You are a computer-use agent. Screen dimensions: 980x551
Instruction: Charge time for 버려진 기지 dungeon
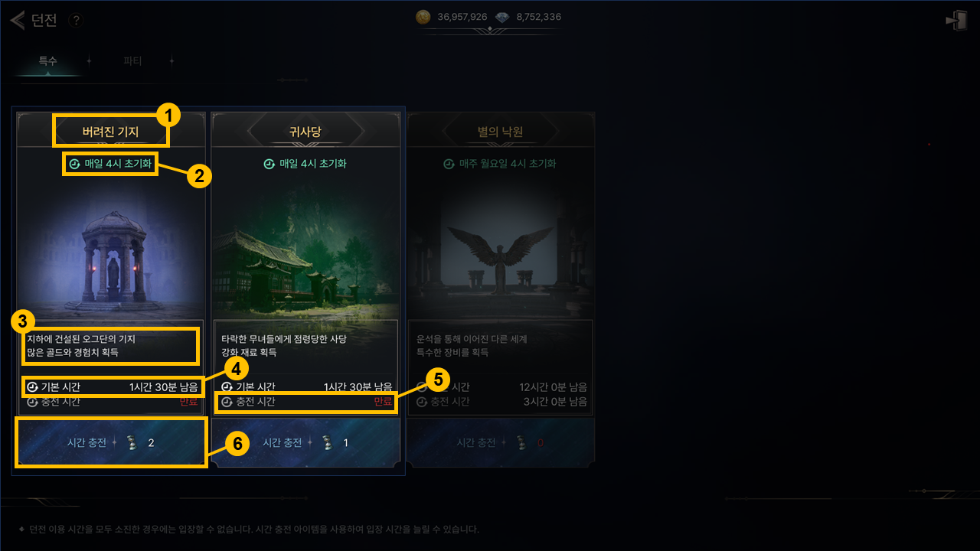111,442
